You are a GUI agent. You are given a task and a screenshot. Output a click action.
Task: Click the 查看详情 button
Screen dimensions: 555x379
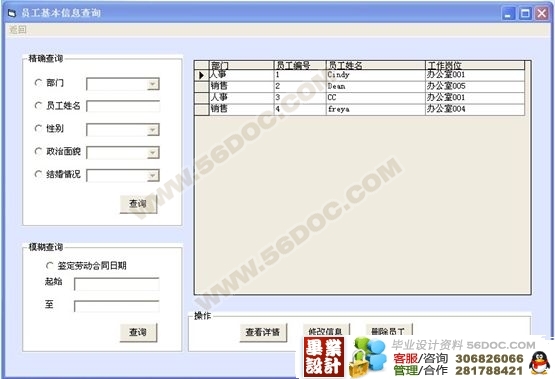[263, 332]
